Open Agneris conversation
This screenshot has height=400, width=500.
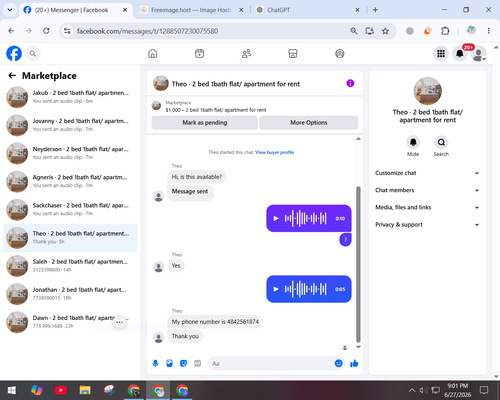click(70, 181)
